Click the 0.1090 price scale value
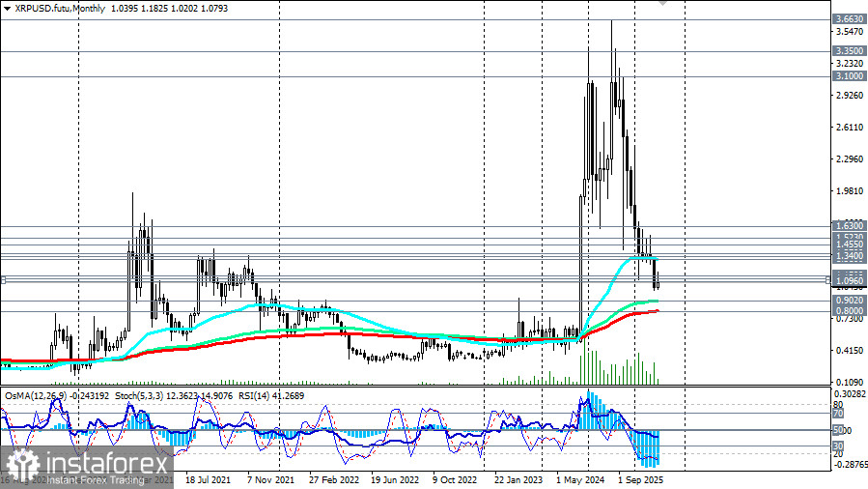The image size is (868, 489). click(850, 382)
